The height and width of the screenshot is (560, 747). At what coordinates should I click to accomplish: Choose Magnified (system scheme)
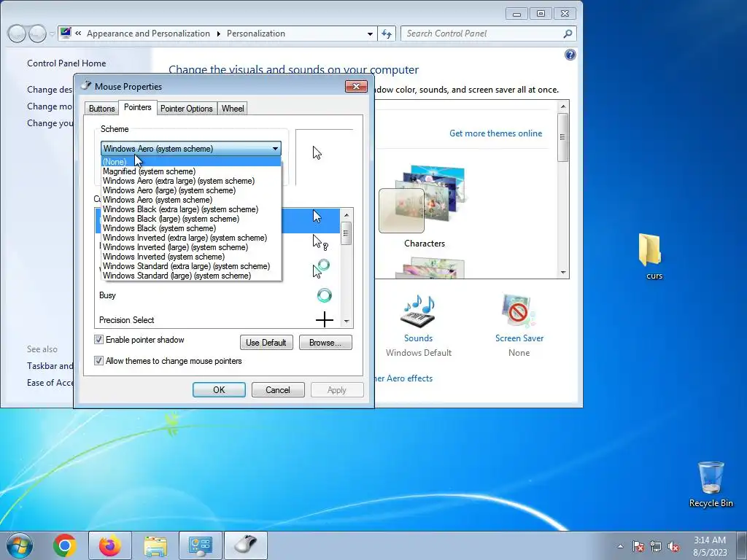191,171
